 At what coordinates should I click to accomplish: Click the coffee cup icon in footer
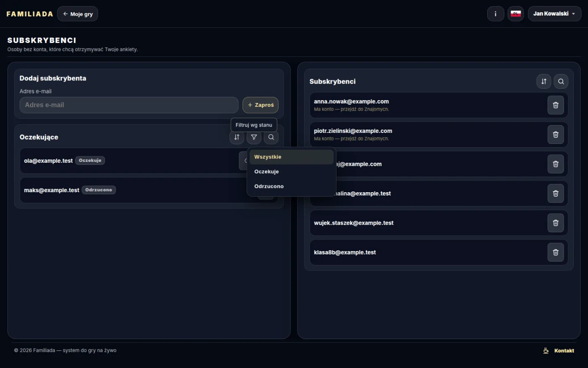(546, 351)
